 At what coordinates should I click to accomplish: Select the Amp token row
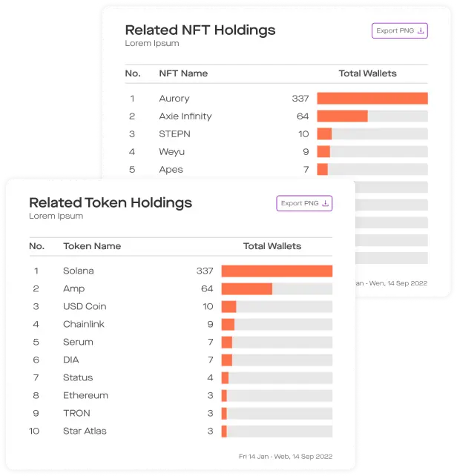[x=74, y=288]
